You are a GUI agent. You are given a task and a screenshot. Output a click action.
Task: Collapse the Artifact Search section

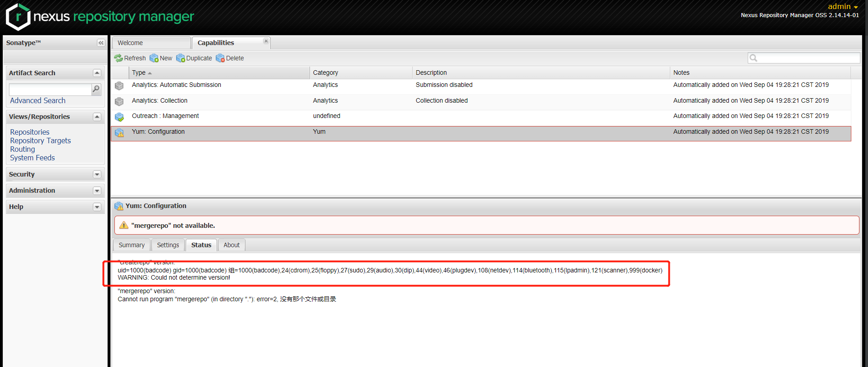97,73
